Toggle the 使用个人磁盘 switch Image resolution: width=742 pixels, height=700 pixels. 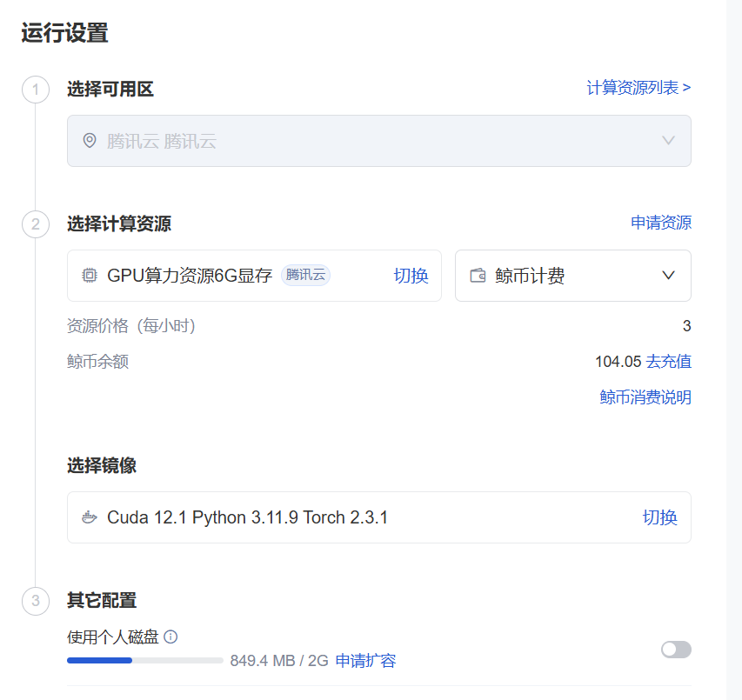coord(676,650)
